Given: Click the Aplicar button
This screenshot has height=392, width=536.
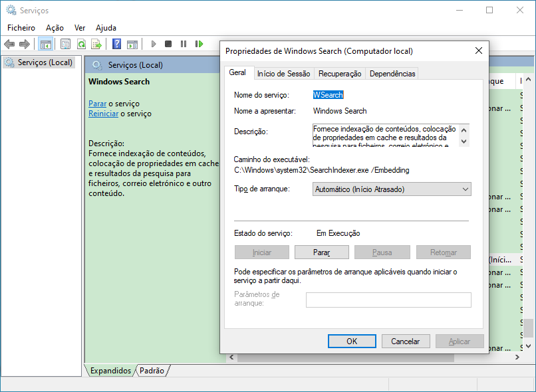Looking at the screenshot, I should [x=460, y=341].
